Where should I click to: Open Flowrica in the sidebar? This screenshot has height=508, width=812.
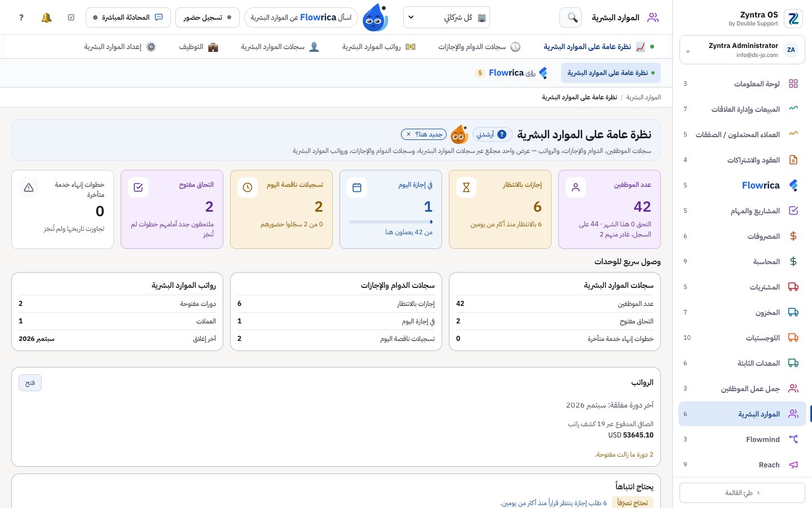pyautogui.click(x=742, y=185)
